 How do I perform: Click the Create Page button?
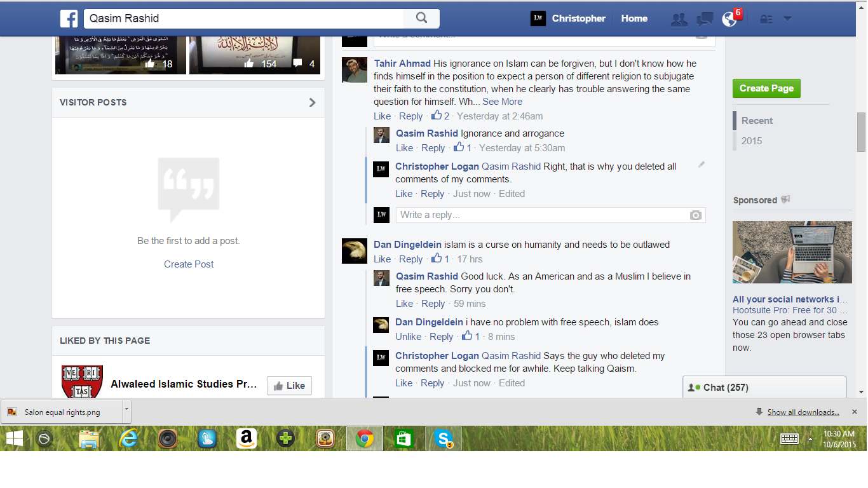(x=766, y=88)
